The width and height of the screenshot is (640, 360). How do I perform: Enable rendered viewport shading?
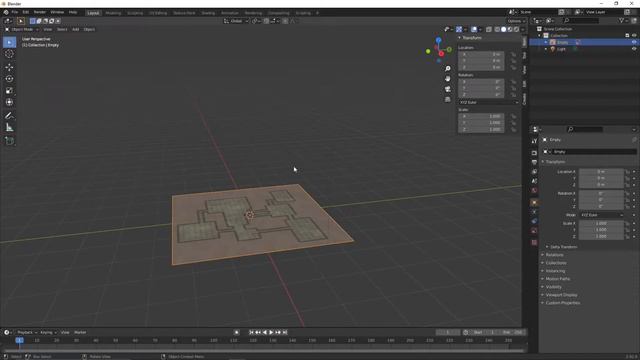[517, 29]
